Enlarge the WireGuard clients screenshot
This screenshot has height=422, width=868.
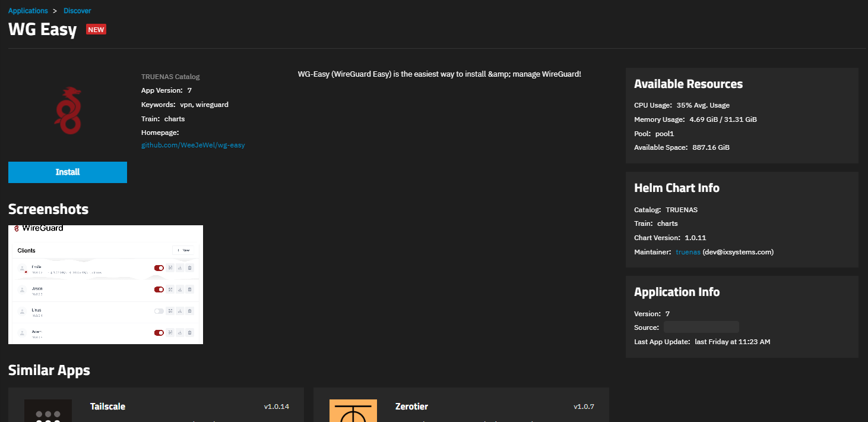click(106, 285)
